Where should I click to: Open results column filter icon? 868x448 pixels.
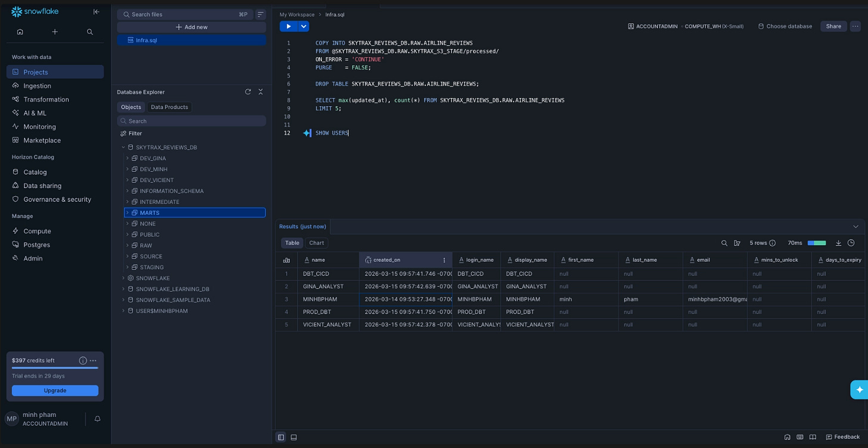737,243
